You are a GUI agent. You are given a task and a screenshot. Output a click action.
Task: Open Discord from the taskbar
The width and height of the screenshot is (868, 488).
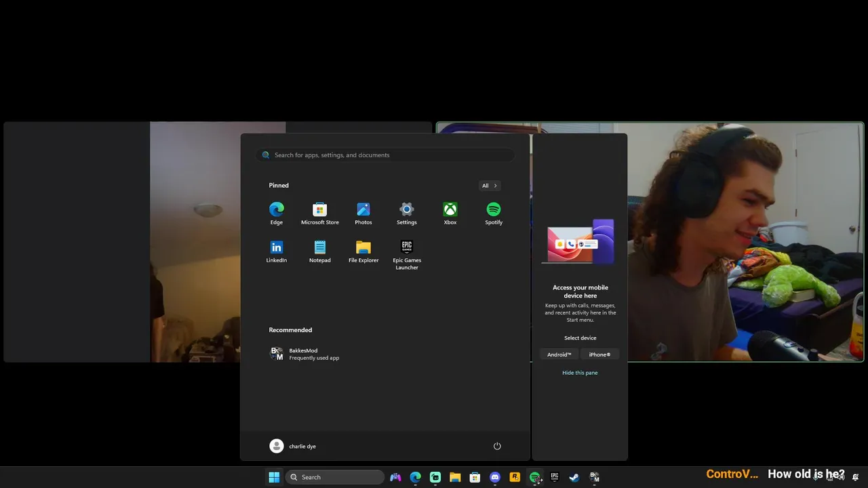coord(495,477)
